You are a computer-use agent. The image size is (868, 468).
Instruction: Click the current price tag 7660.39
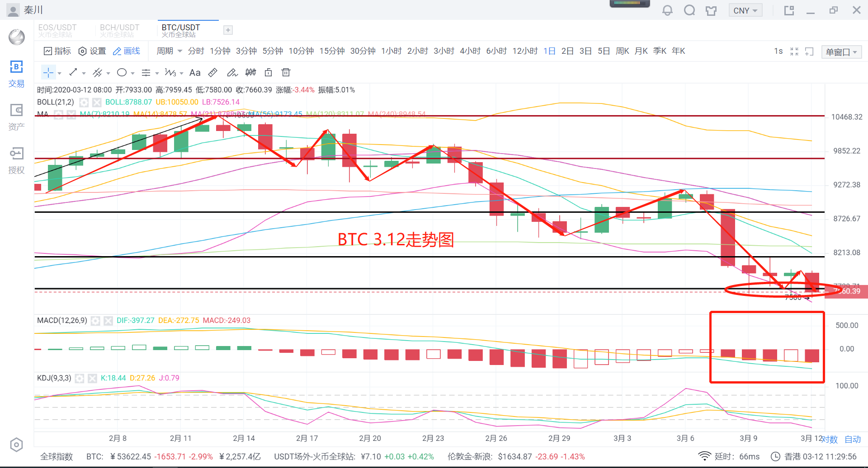pyautogui.click(x=846, y=291)
